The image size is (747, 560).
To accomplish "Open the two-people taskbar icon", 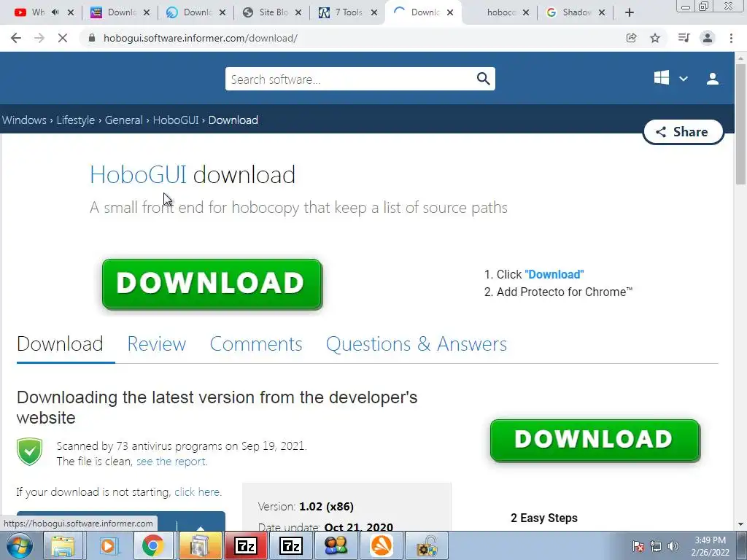I will [x=336, y=545].
